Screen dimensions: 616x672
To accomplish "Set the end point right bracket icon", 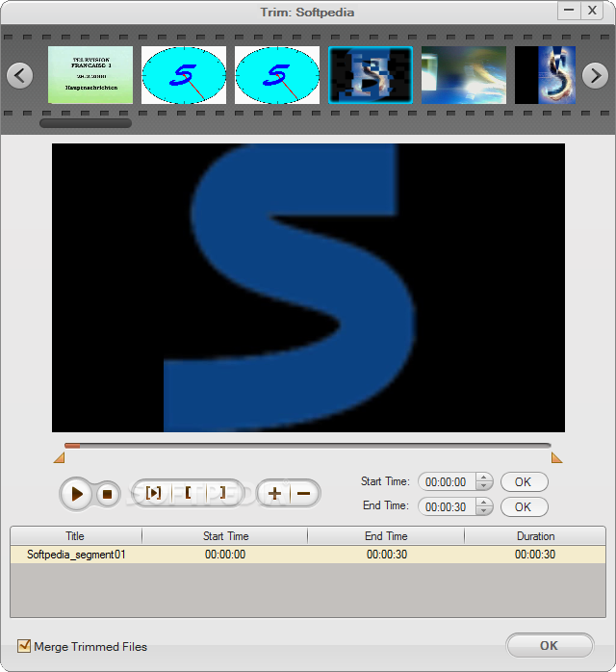I will coord(222,493).
